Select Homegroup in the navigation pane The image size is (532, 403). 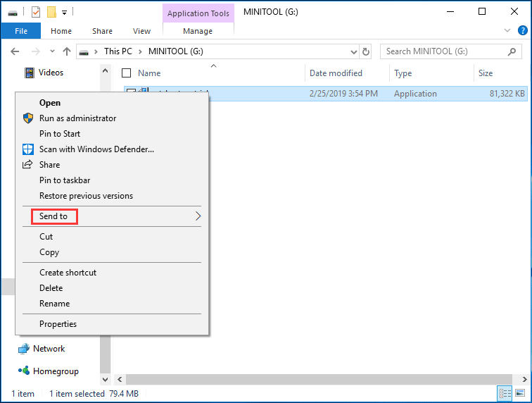[49, 371]
